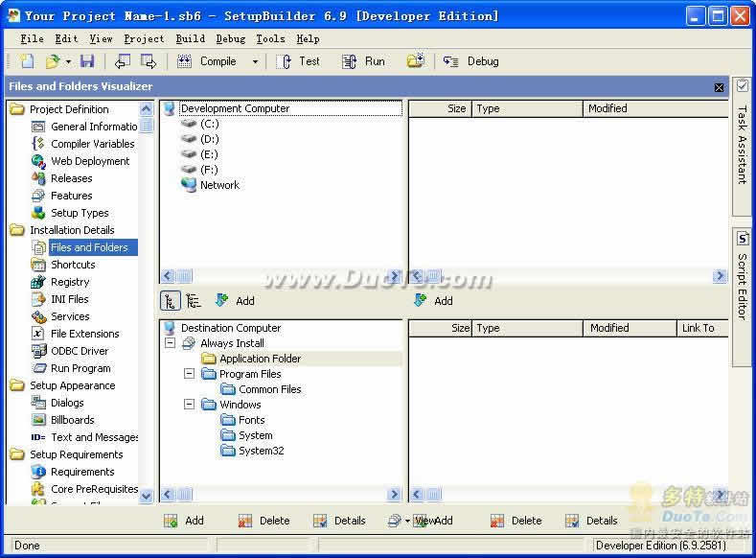The width and height of the screenshot is (756, 558).
Task: Open the Task Assistant side tab
Action: pyautogui.click(x=743, y=145)
